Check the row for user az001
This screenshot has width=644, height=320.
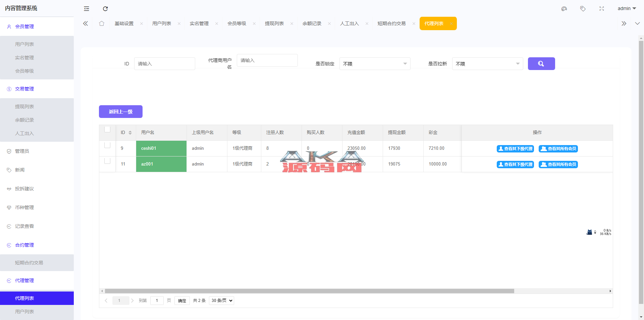point(107,161)
